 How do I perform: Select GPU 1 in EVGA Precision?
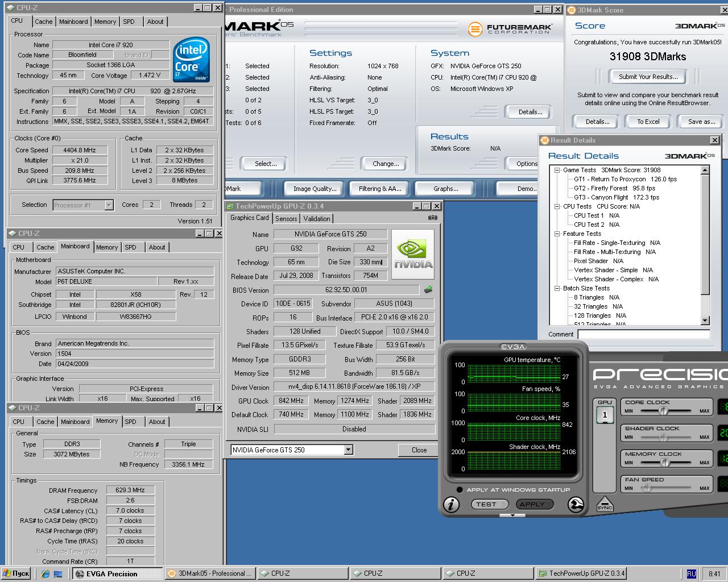(605, 415)
